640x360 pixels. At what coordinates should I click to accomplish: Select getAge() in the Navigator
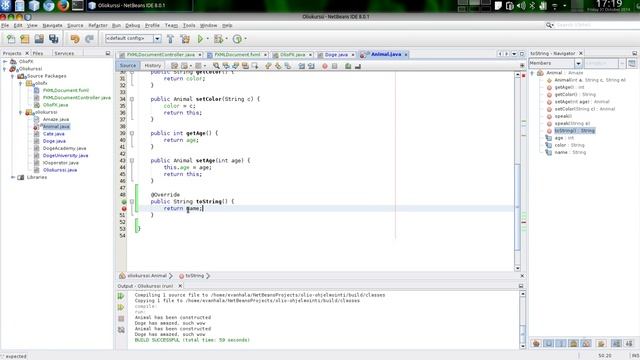[x=569, y=87]
